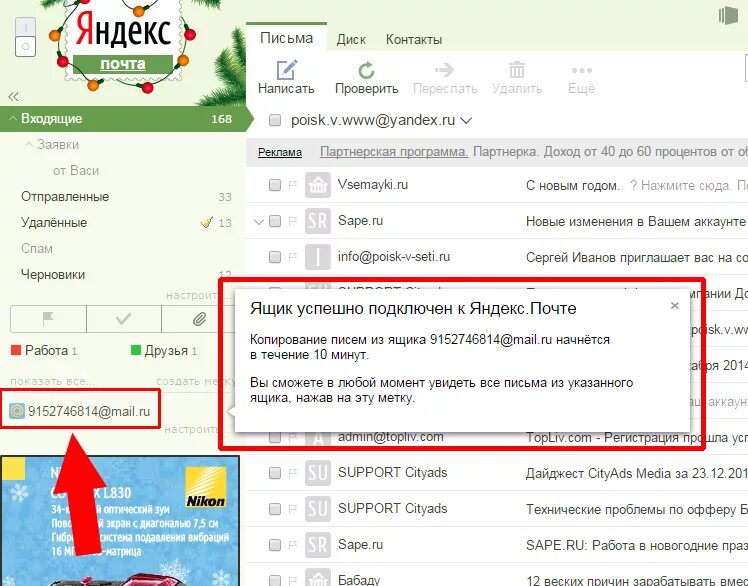Image resolution: width=748 pixels, height=586 pixels.
Task: Open the Черновики folder
Action: click(x=53, y=274)
